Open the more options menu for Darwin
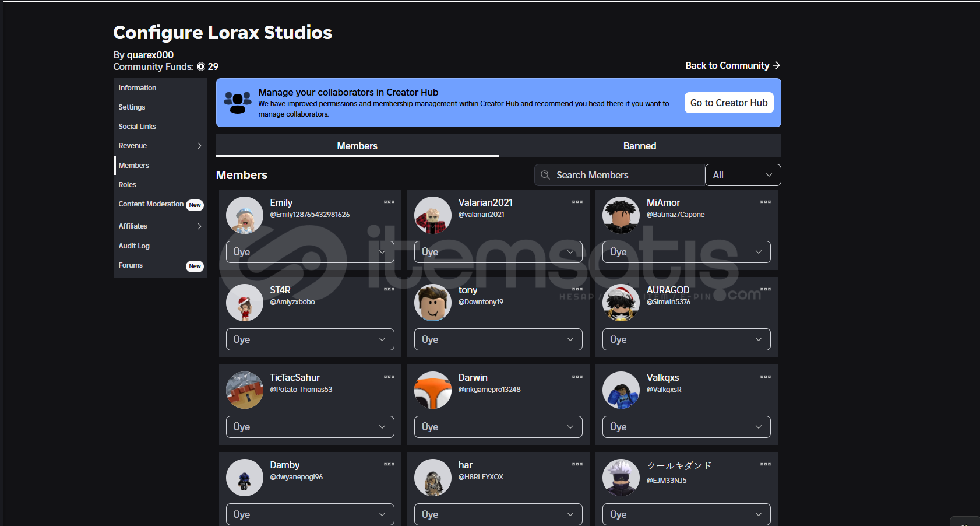Image resolution: width=980 pixels, height=526 pixels. pos(577,377)
